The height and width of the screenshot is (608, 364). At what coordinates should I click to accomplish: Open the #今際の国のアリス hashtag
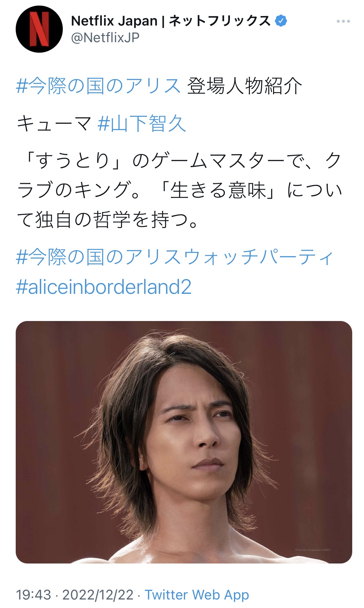coord(98,86)
